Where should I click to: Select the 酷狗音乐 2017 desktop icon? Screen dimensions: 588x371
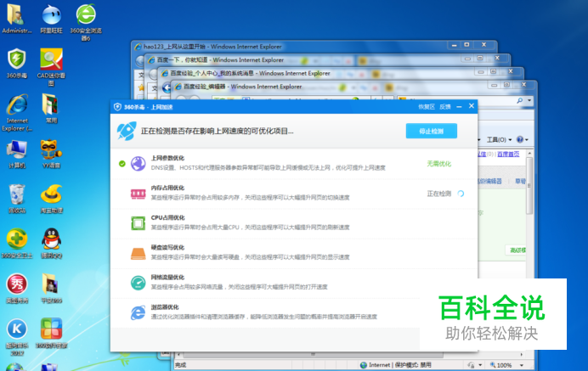click(x=17, y=336)
